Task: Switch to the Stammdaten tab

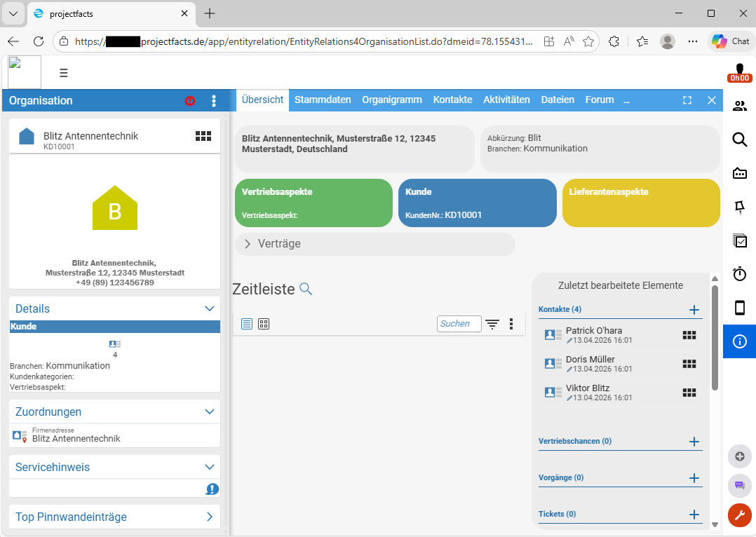Action: tap(323, 100)
